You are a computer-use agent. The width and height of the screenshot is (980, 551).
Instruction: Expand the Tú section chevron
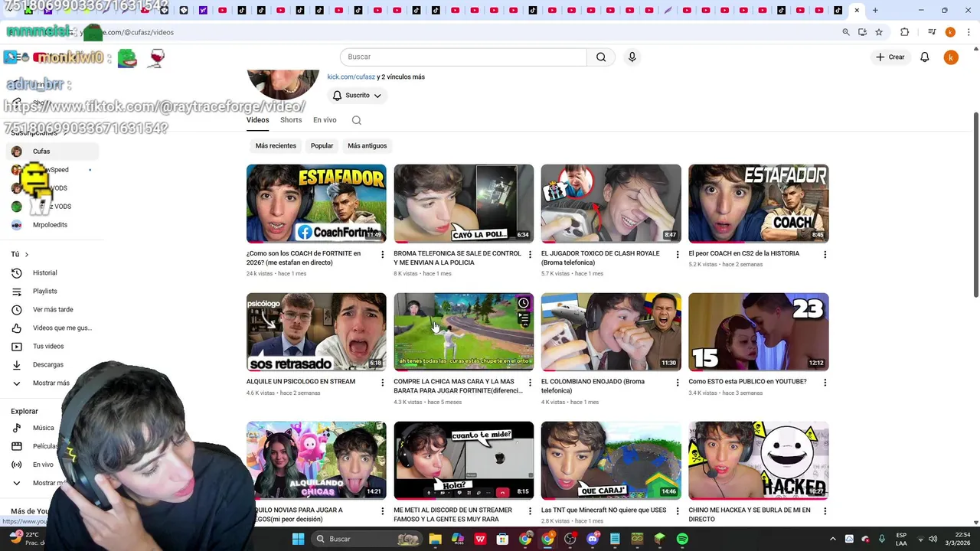26,254
